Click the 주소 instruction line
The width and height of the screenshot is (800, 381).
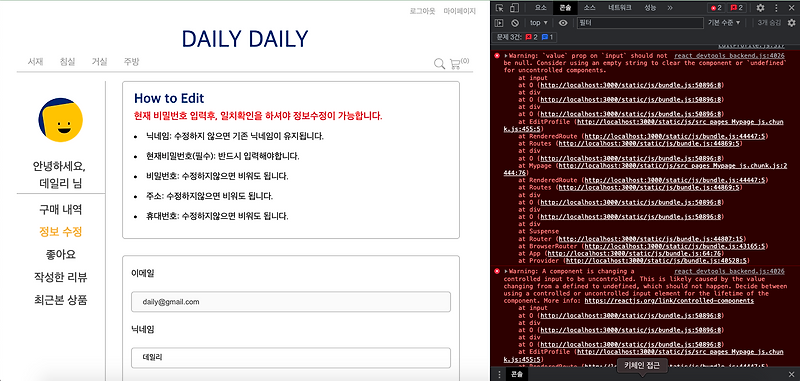click(209, 196)
